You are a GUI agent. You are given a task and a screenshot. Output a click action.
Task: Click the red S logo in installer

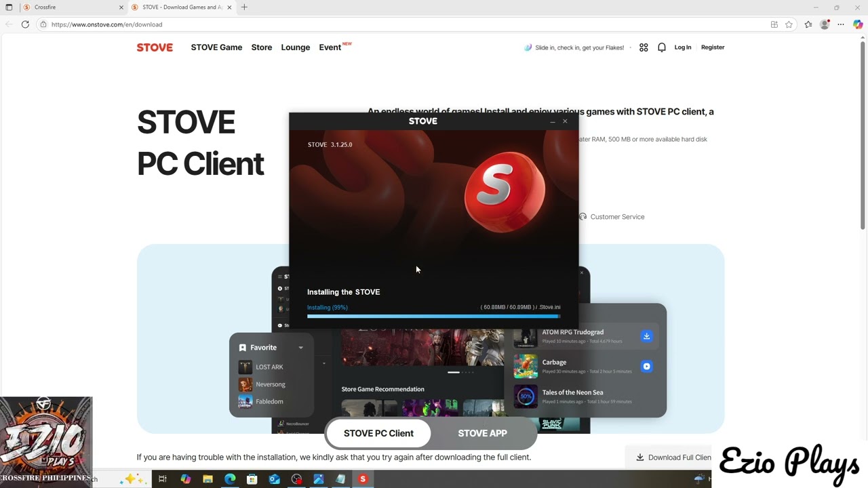[505, 191]
